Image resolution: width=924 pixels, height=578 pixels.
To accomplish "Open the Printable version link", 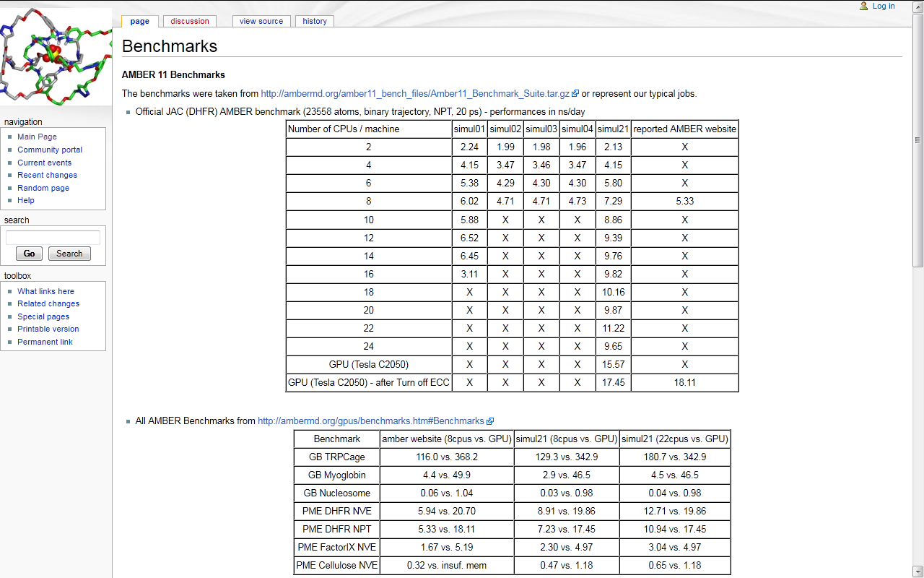I will click(x=48, y=329).
